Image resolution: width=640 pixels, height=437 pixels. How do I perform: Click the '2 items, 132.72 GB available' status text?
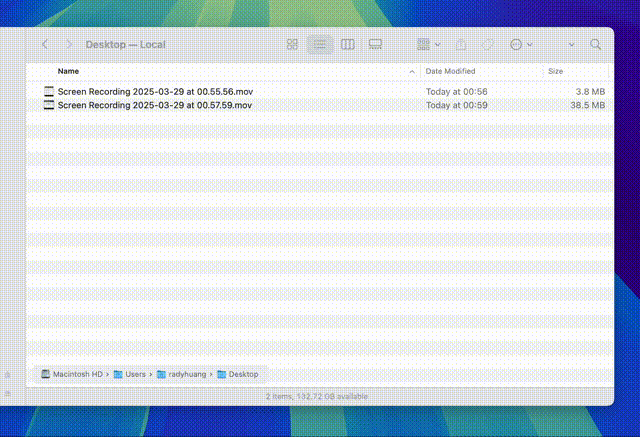317,396
